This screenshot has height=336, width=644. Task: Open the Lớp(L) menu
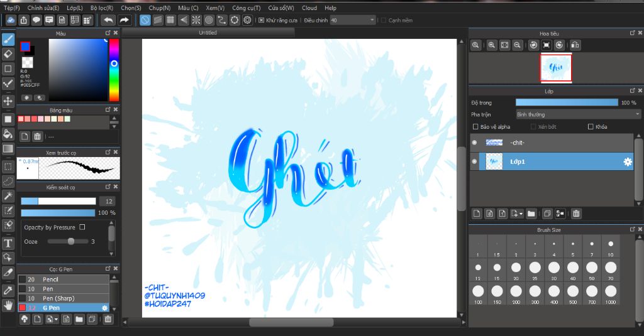[74, 8]
